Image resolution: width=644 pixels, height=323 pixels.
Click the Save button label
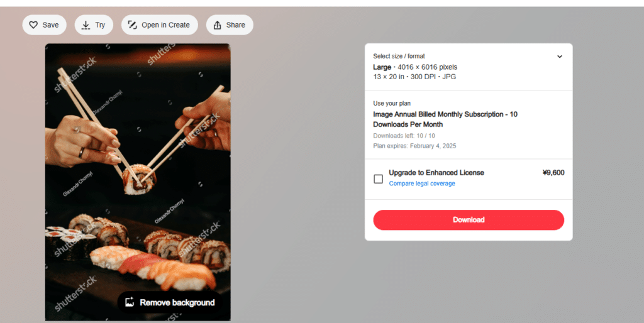pos(50,25)
